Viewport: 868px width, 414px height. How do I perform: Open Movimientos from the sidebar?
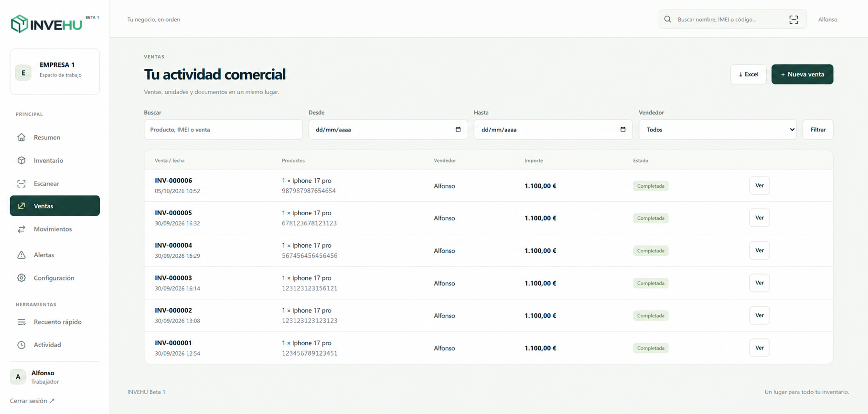coord(55,229)
